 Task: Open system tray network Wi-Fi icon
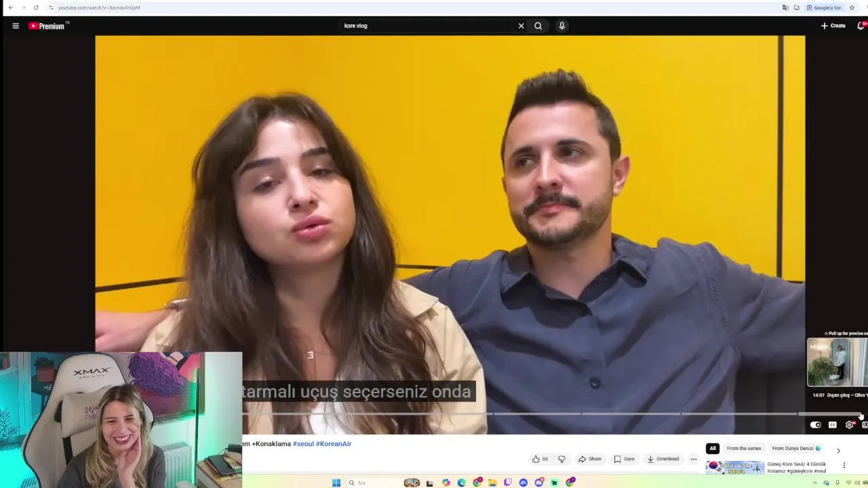click(848, 483)
